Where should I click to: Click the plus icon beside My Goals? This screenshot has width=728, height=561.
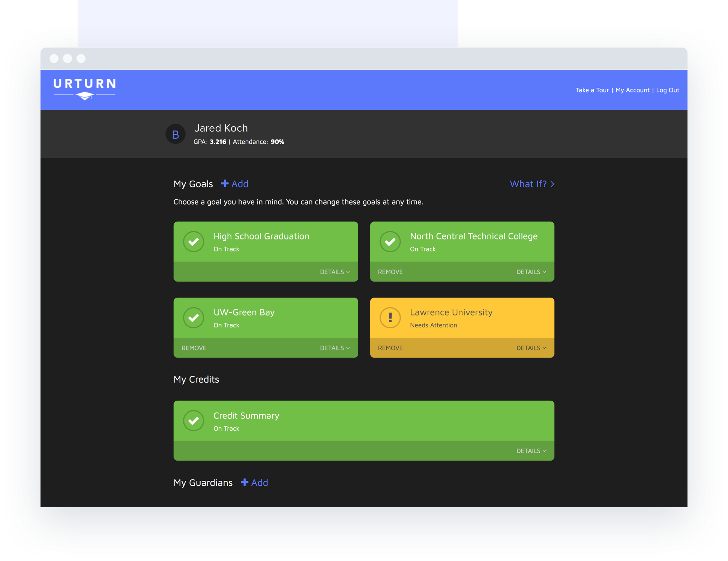click(225, 184)
